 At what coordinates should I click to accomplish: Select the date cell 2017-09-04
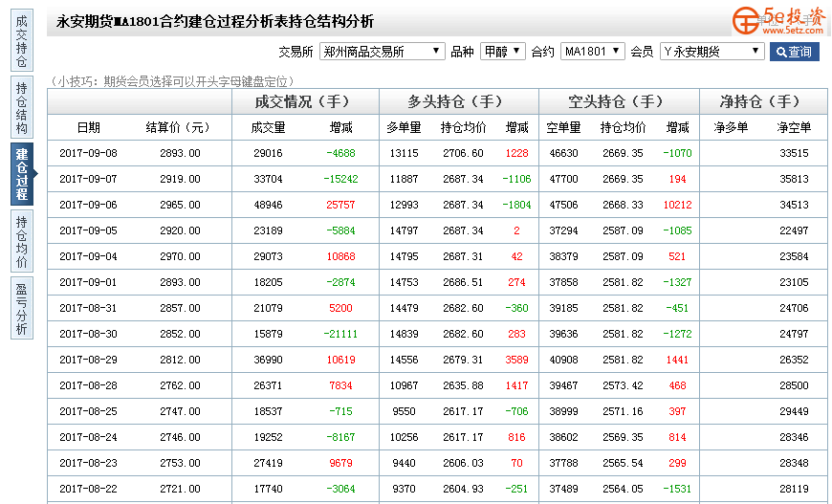(88, 256)
